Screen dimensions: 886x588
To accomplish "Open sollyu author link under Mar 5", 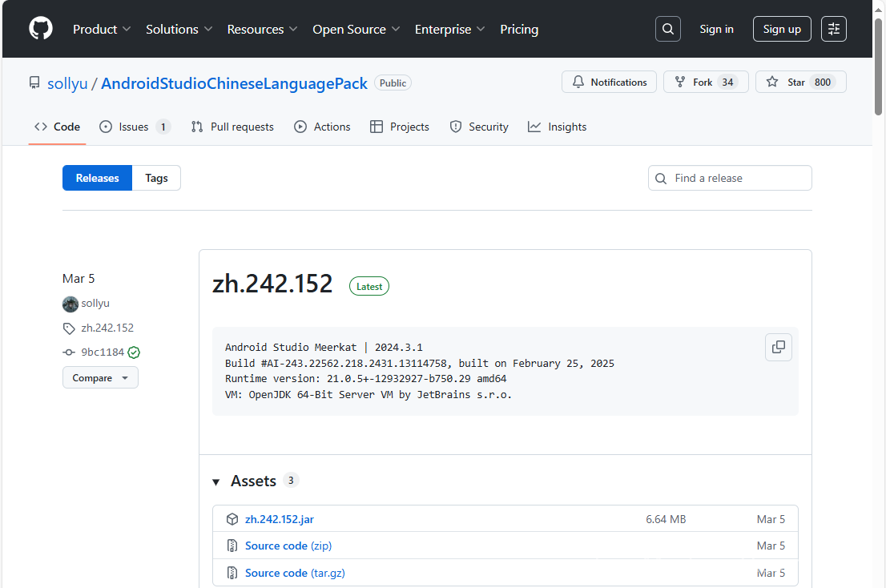I will tap(95, 304).
